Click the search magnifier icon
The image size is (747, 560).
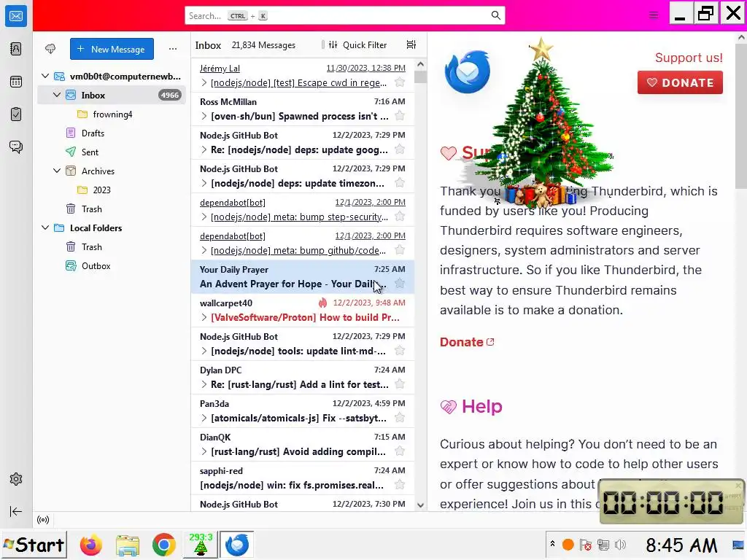(x=496, y=16)
